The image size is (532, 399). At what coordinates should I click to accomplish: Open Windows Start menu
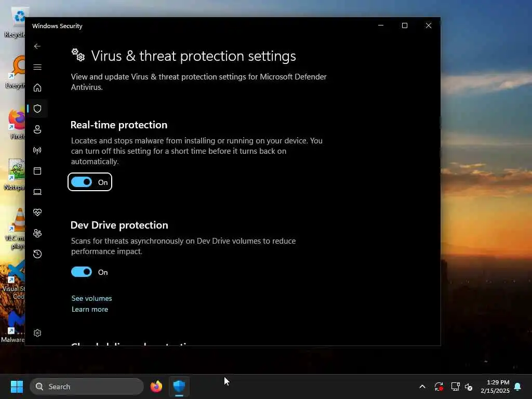click(17, 387)
